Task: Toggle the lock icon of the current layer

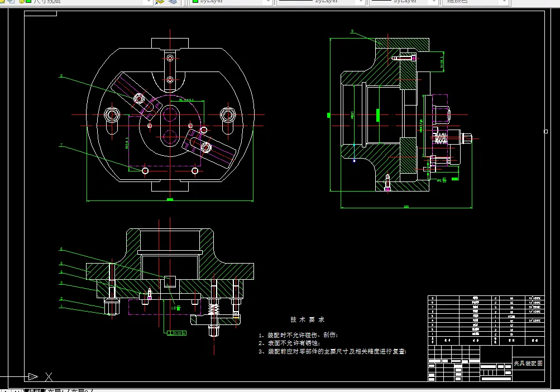Action: [21, 2]
